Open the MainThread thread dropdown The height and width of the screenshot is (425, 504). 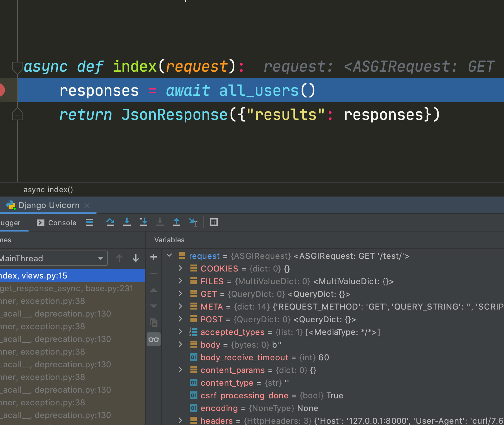(53, 258)
